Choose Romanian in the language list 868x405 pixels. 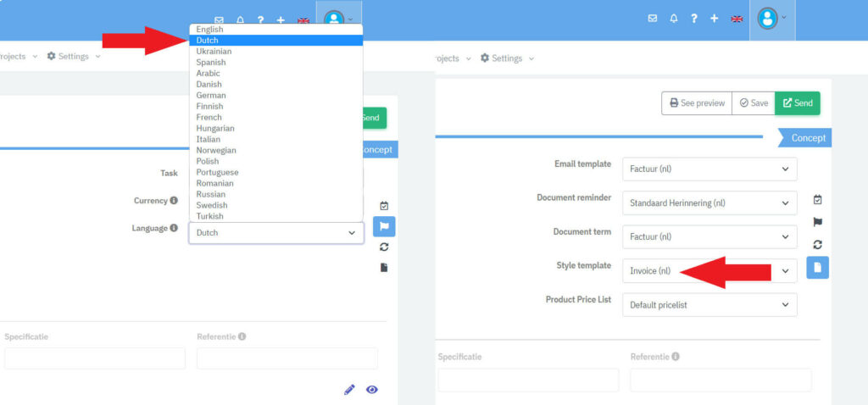tap(275, 183)
